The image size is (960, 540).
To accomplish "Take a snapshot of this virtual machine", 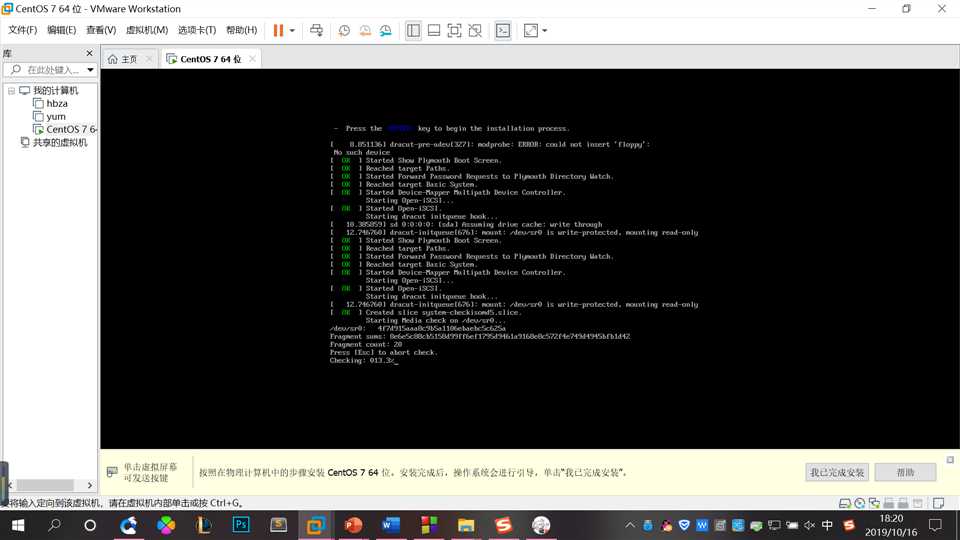I will click(344, 31).
